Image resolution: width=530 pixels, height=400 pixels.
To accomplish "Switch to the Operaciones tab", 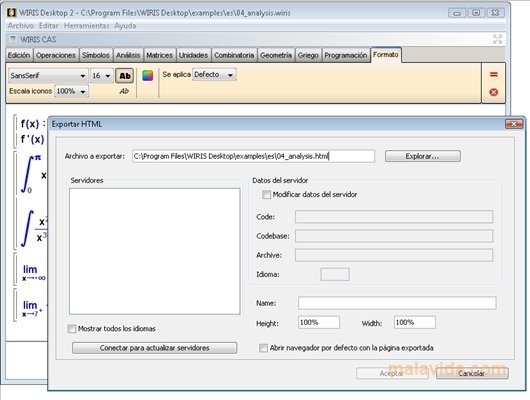I will [x=56, y=55].
